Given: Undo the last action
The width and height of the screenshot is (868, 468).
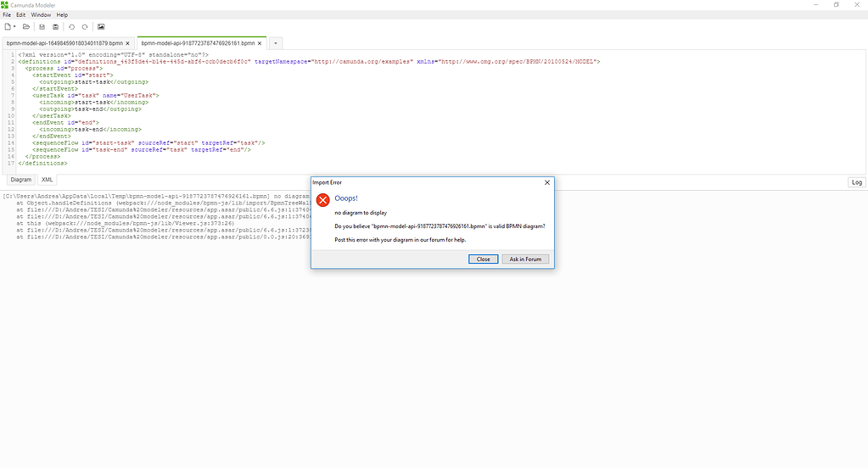Looking at the screenshot, I should pos(71,26).
